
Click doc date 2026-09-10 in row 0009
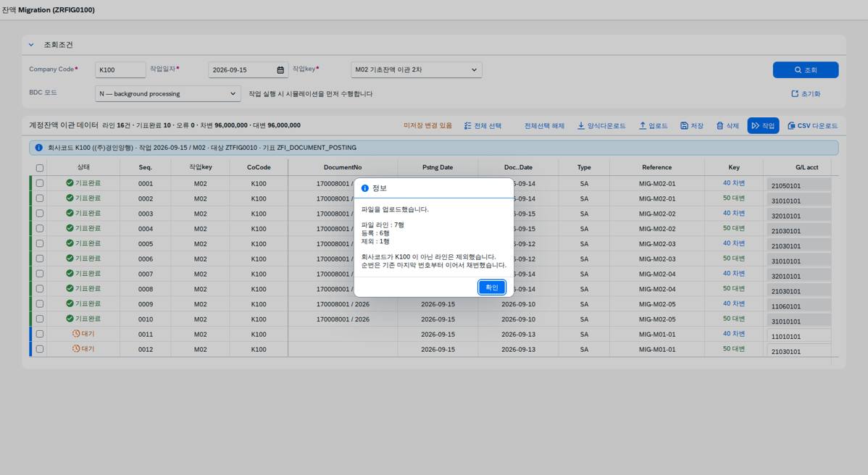[518, 304]
